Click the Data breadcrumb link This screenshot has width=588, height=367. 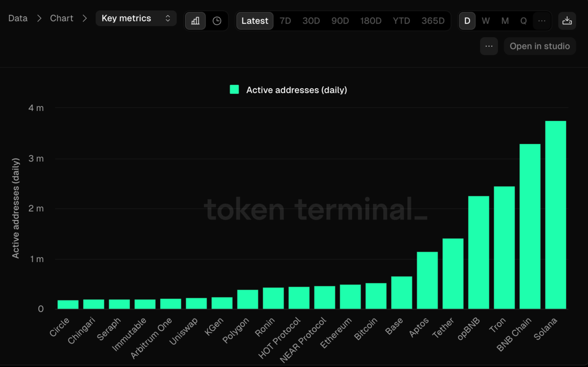pyautogui.click(x=18, y=18)
